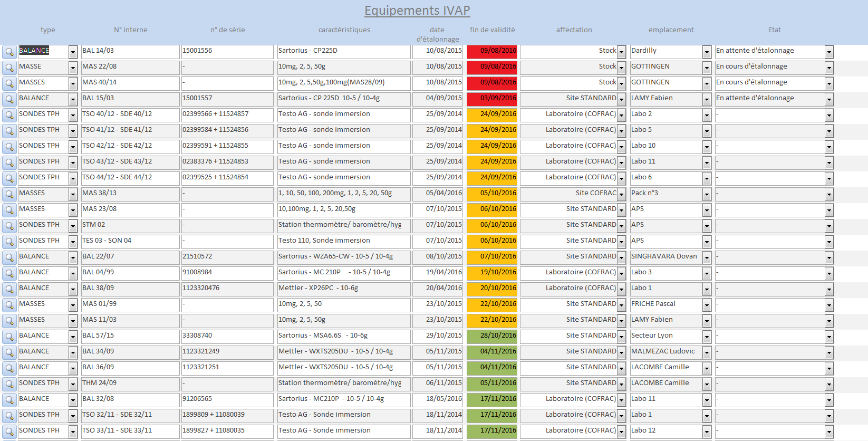The height and width of the screenshot is (441, 868).
Task: Open TSO 33/11 record magnifier
Action: pos(9,432)
